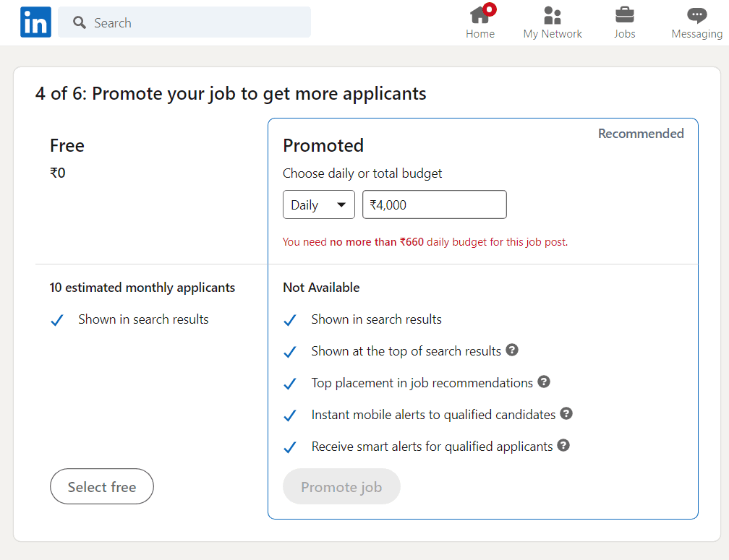Click the LinkedIn logo icon

tap(35, 22)
